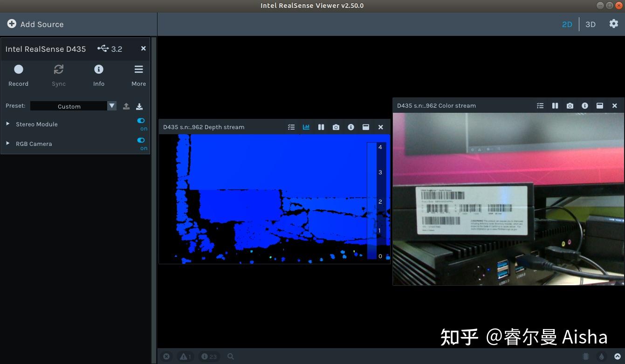This screenshot has width=625, height=364.
Task: Maximize the Depth stream panel
Action: 366,127
